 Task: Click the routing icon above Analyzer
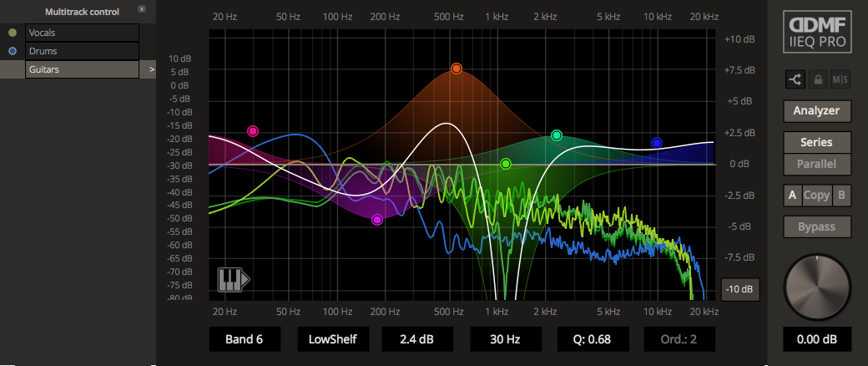pos(794,80)
